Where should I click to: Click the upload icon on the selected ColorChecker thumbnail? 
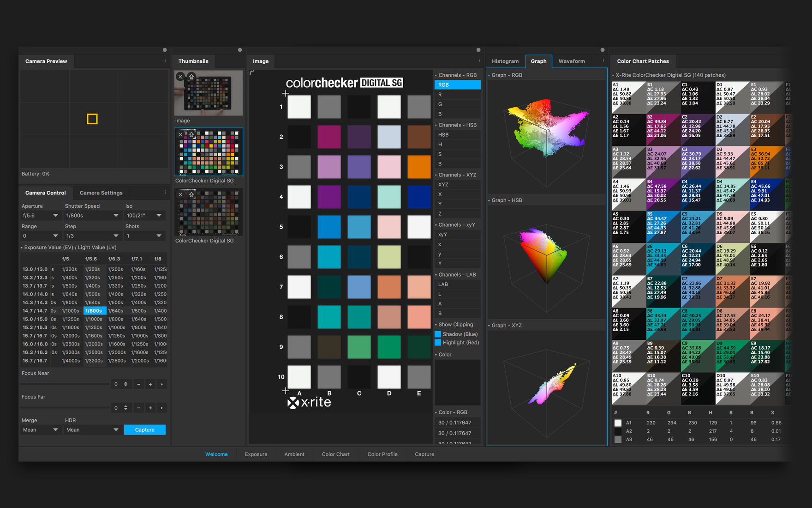pyautogui.click(x=191, y=134)
